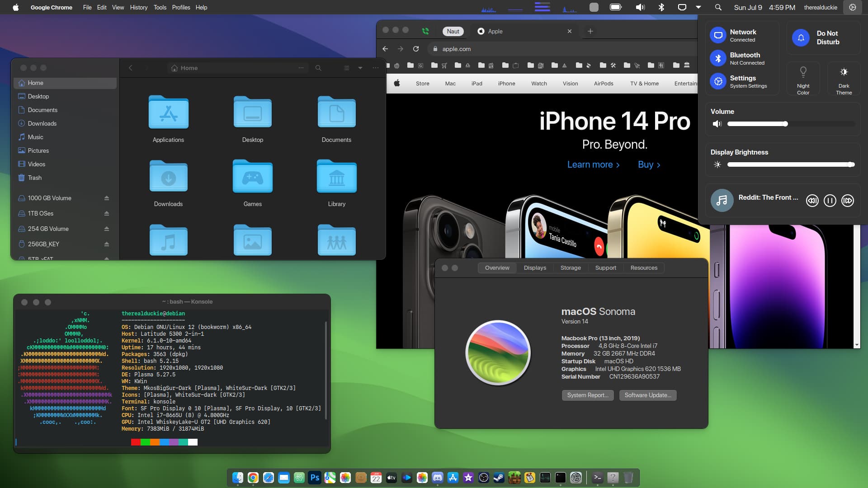Open the Maps dock icon
The image size is (868, 488).
330,478
